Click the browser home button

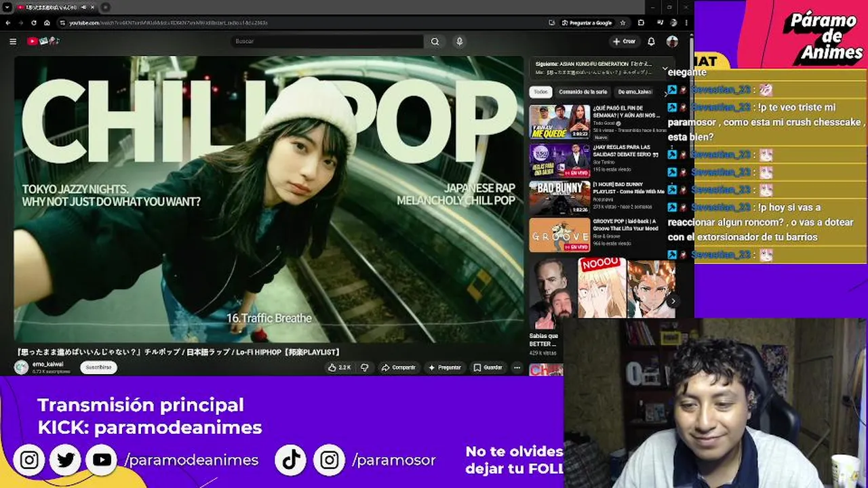point(47,22)
